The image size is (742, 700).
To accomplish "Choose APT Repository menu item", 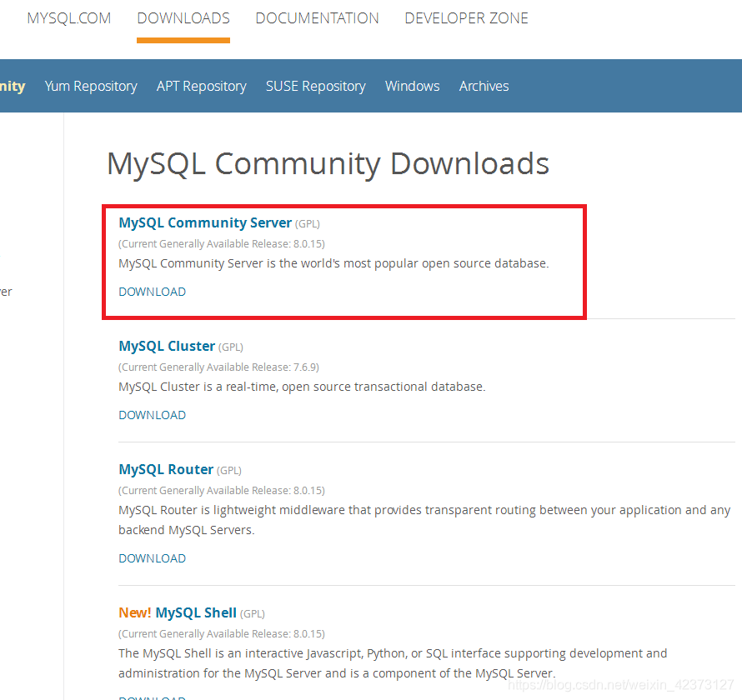I will coord(202,86).
